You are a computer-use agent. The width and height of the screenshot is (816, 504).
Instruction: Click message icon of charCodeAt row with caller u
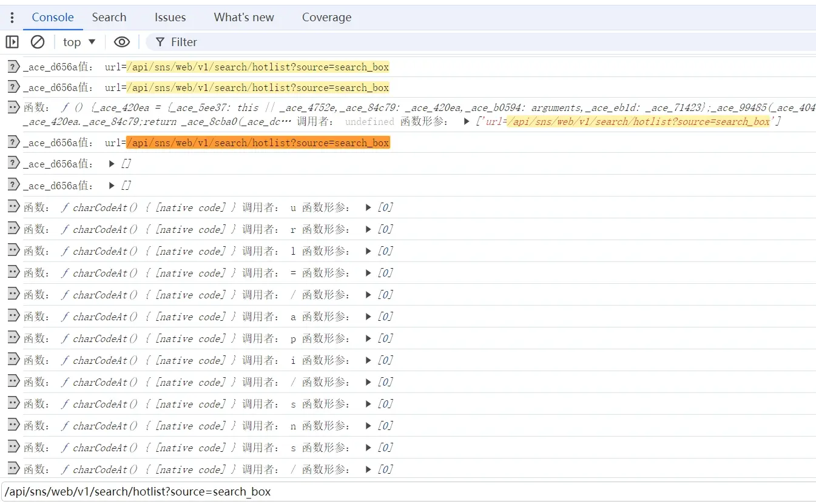coord(13,207)
